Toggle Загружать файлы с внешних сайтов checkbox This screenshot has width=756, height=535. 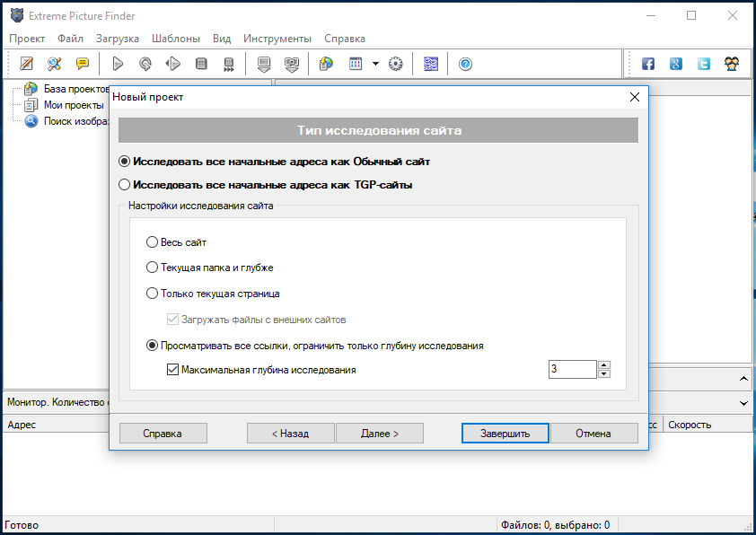click(257, 320)
